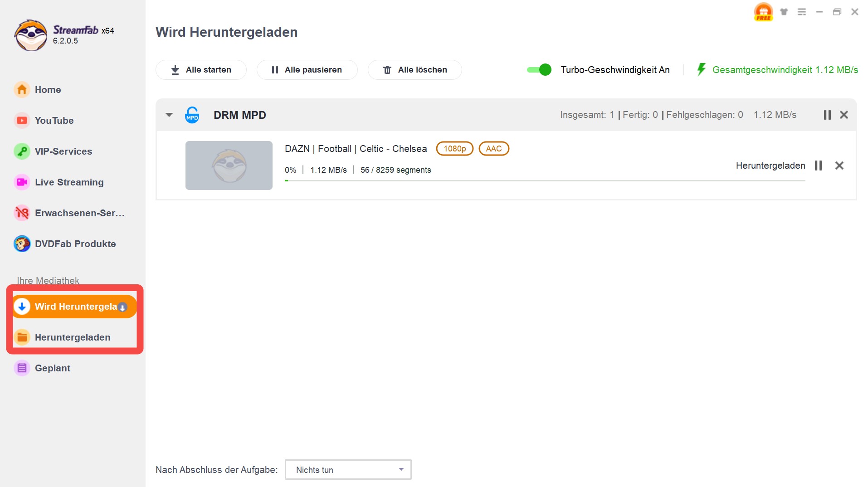Image resolution: width=868 pixels, height=487 pixels.
Task: Click the 1080p resolution badge
Action: pyautogui.click(x=454, y=149)
